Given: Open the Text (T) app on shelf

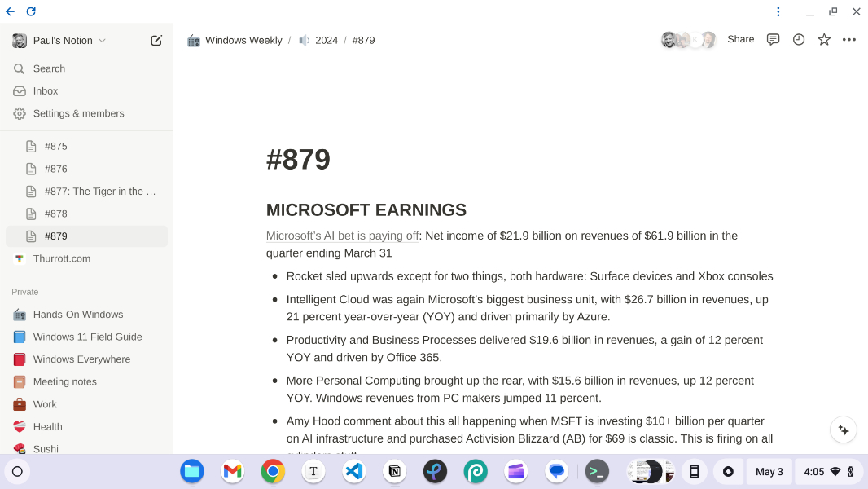Looking at the screenshot, I should (313, 472).
